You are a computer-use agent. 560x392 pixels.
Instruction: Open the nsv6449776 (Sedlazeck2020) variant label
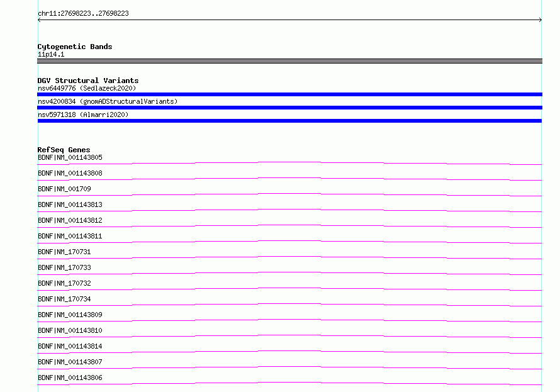tap(87, 88)
